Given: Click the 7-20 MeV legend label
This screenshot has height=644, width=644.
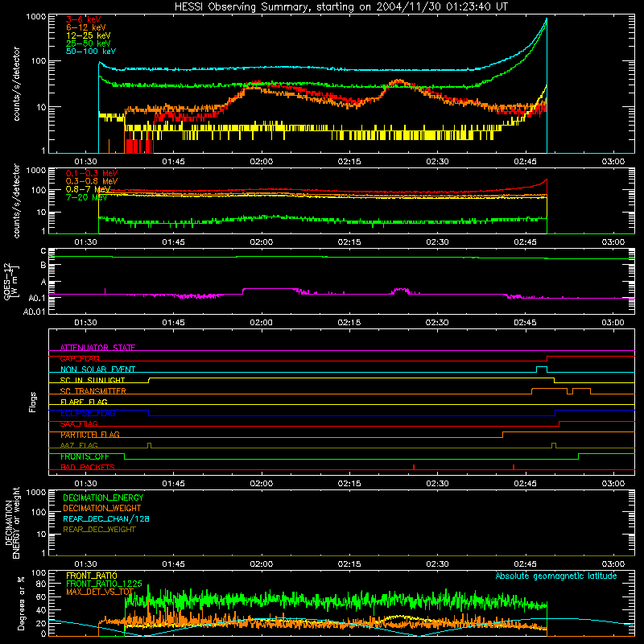Looking at the screenshot, I should [x=87, y=197].
